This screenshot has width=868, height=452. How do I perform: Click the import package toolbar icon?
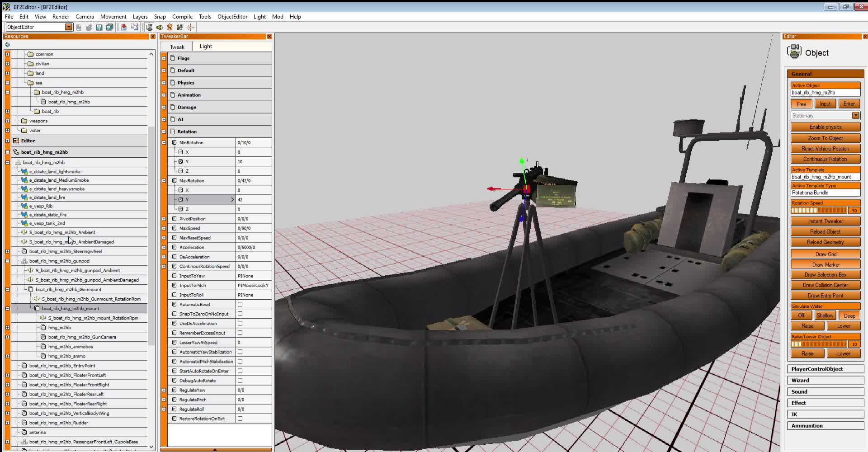pos(123,27)
